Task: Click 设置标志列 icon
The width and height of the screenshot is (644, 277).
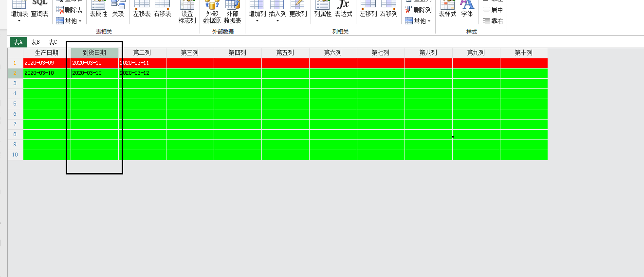Action: (187, 12)
